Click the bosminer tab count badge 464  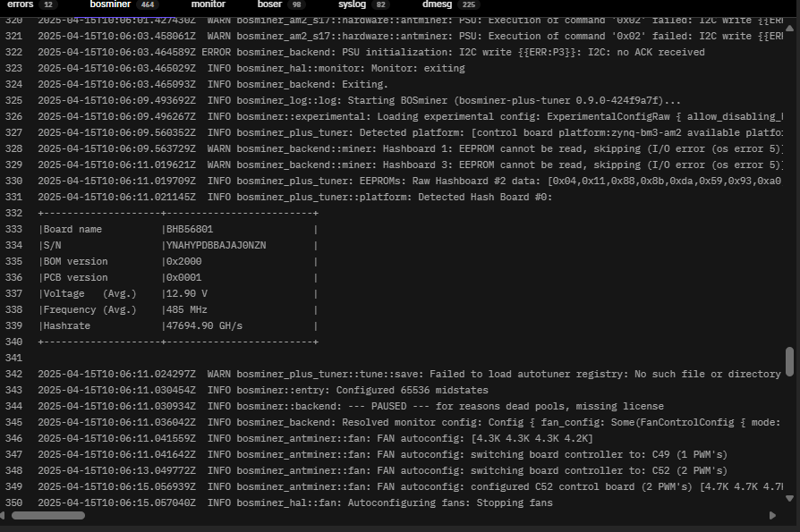pyautogui.click(x=148, y=4)
